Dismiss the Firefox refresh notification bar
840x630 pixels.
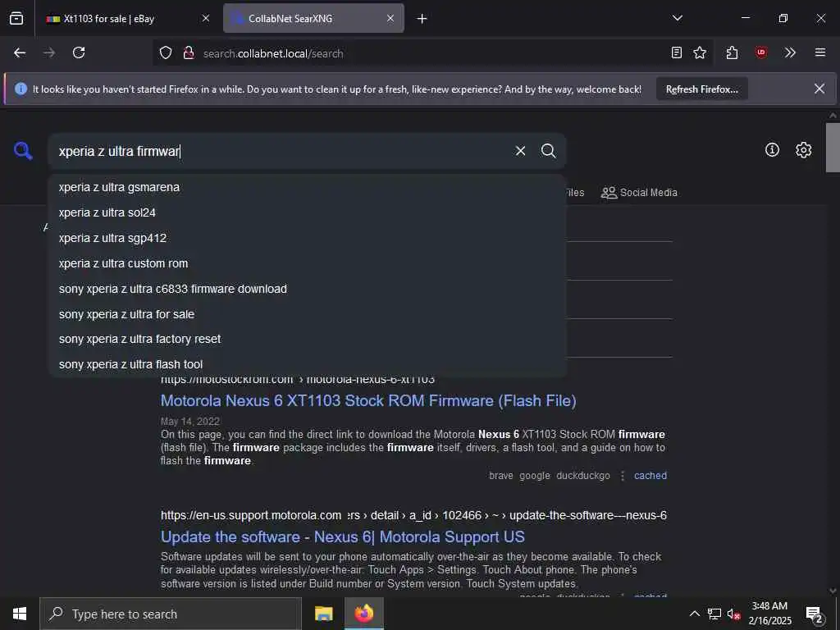(819, 89)
